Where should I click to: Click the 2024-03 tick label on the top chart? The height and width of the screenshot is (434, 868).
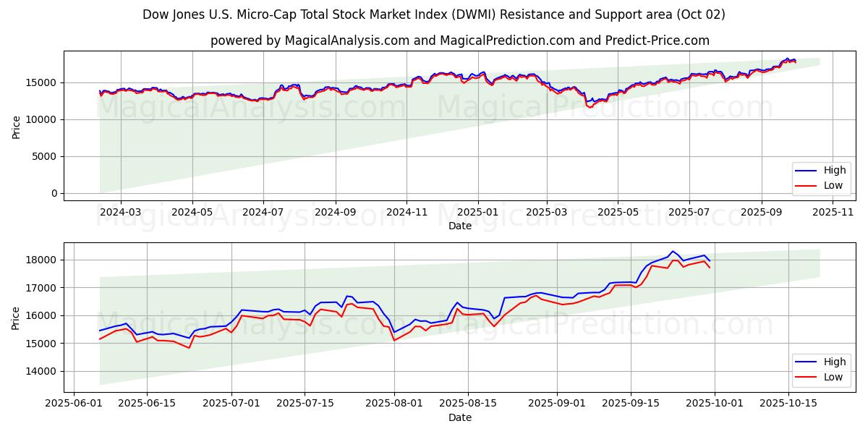pos(120,212)
